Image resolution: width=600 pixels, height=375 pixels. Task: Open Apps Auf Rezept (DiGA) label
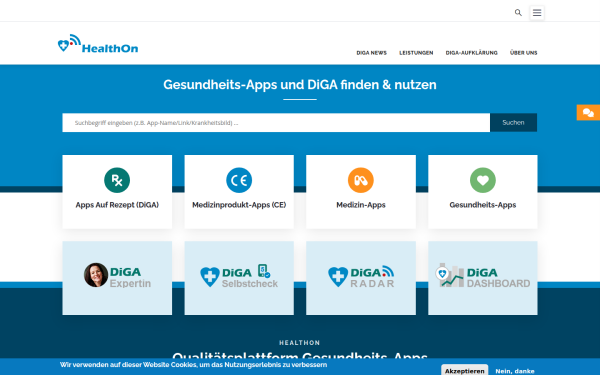(117, 205)
